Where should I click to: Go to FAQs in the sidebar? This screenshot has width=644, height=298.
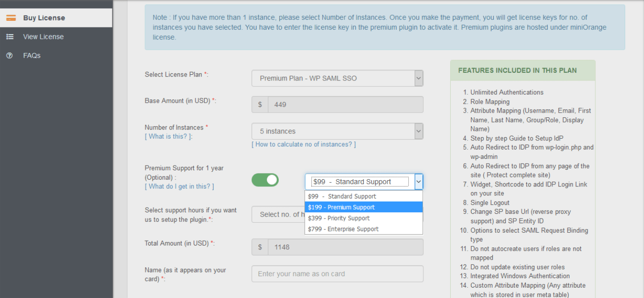56,55
